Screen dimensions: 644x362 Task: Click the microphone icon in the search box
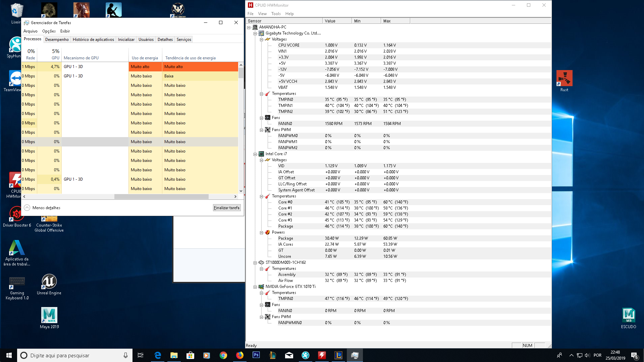point(125,355)
